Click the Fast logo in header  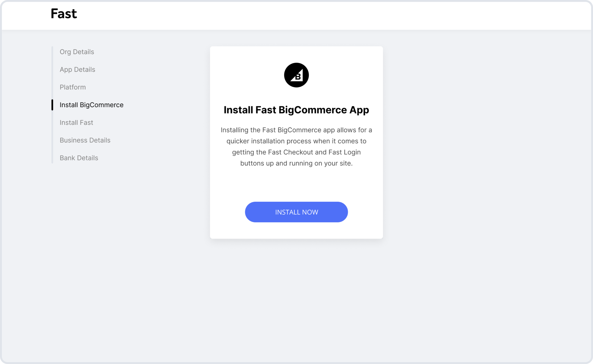pos(64,14)
